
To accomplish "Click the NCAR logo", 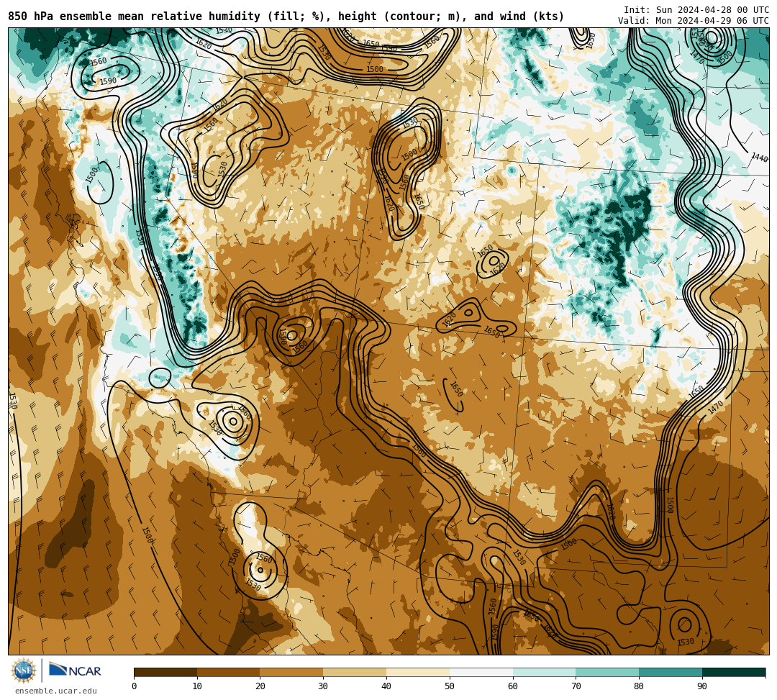I will click(x=75, y=671).
